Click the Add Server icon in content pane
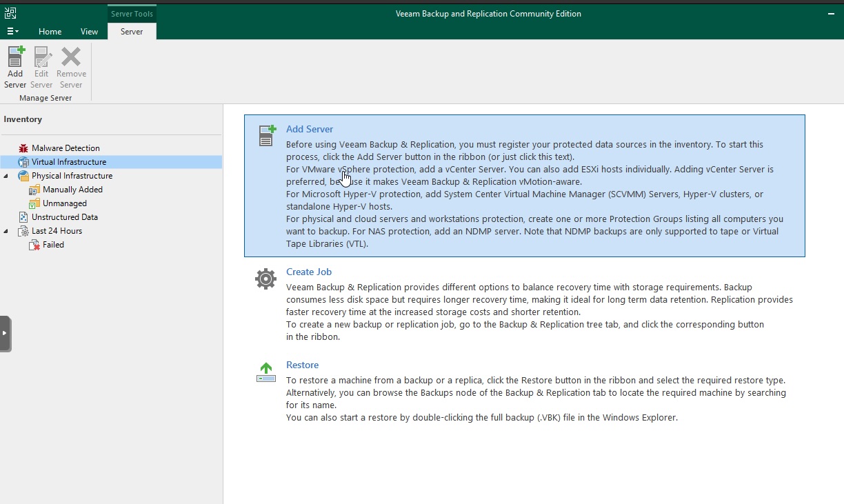 [267, 135]
